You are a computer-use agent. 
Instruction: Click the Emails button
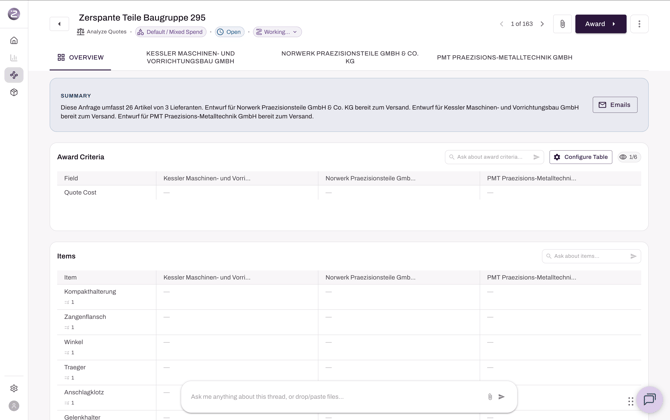(x=615, y=105)
